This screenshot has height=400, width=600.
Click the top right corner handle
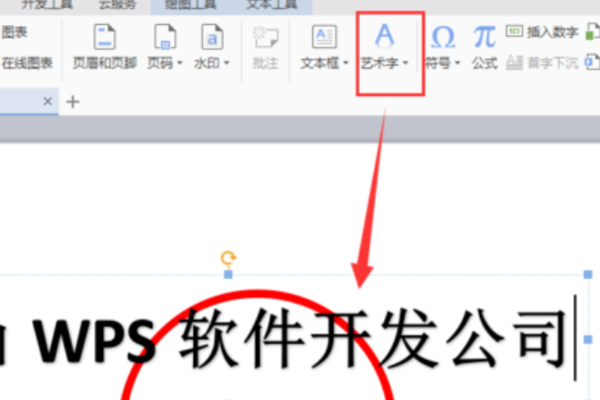(588, 274)
